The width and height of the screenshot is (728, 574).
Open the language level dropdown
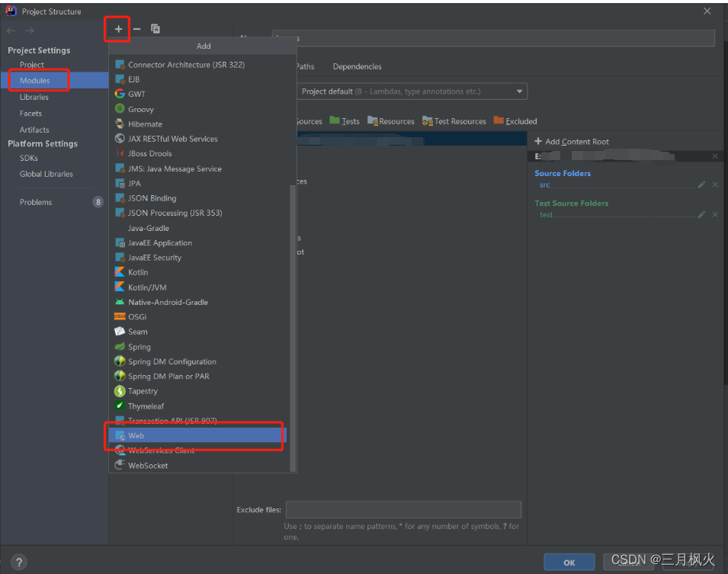pos(412,91)
